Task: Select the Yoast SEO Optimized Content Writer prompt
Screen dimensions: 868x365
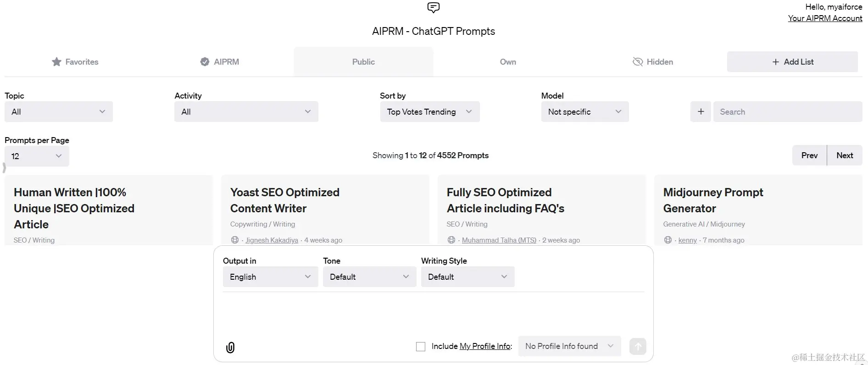Action: pos(325,210)
